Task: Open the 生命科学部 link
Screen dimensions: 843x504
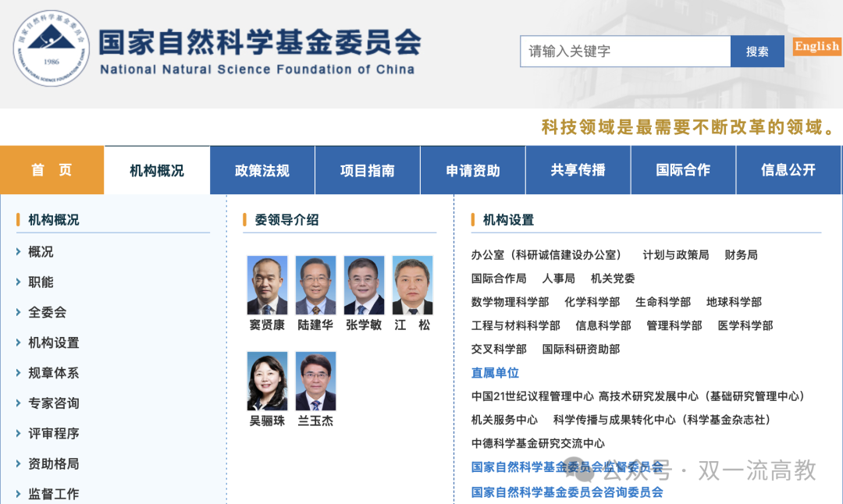Action: pyautogui.click(x=663, y=302)
